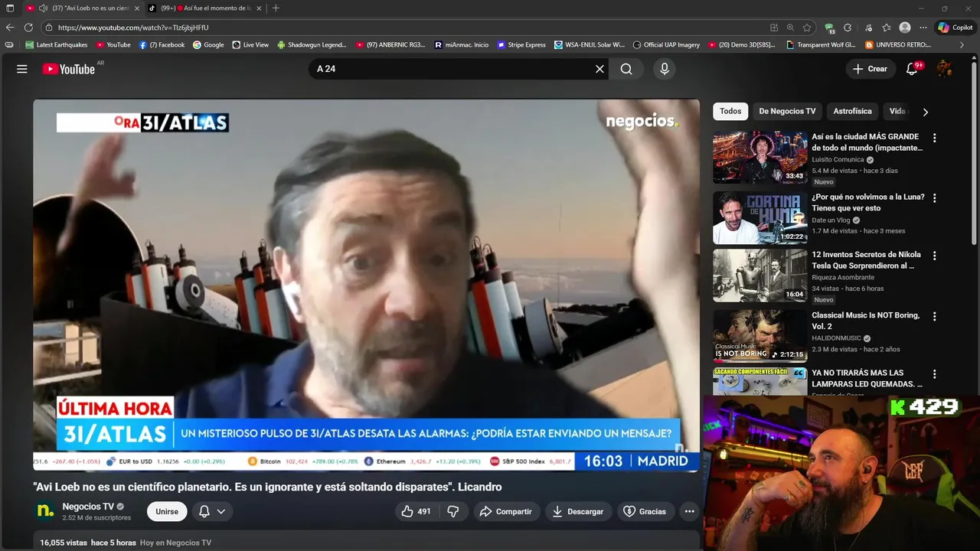Click the search magnifier button
The width and height of the screenshot is (980, 551).
626,69
